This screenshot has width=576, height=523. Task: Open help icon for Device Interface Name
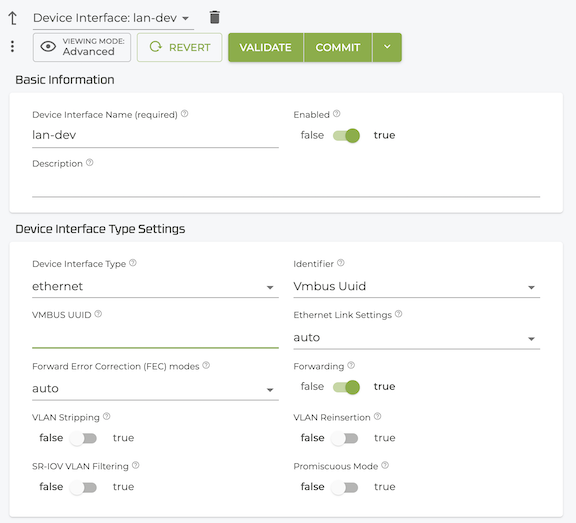(x=185, y=114)
